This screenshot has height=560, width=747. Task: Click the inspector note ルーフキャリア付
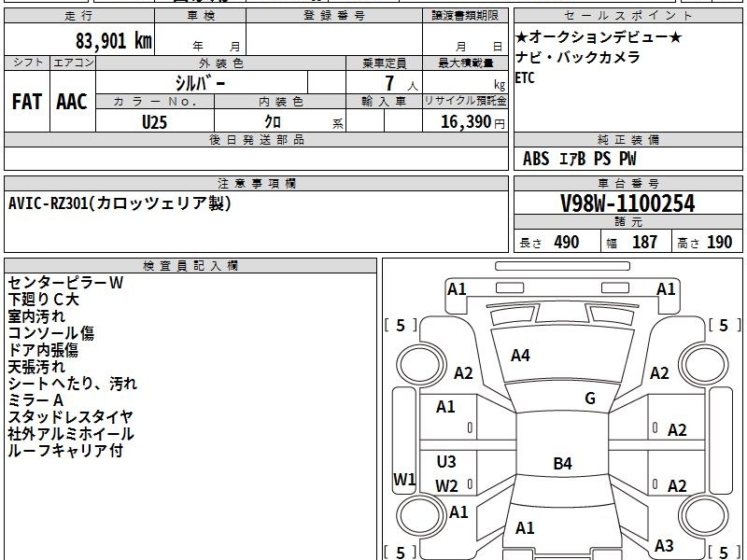[x=65, y=451]
